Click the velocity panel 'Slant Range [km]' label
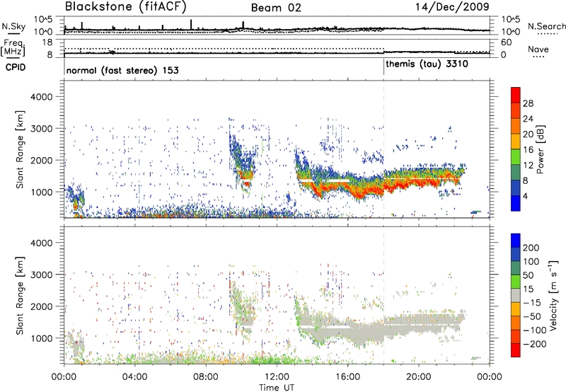The image size is (566, 392). tap(20, 296)
